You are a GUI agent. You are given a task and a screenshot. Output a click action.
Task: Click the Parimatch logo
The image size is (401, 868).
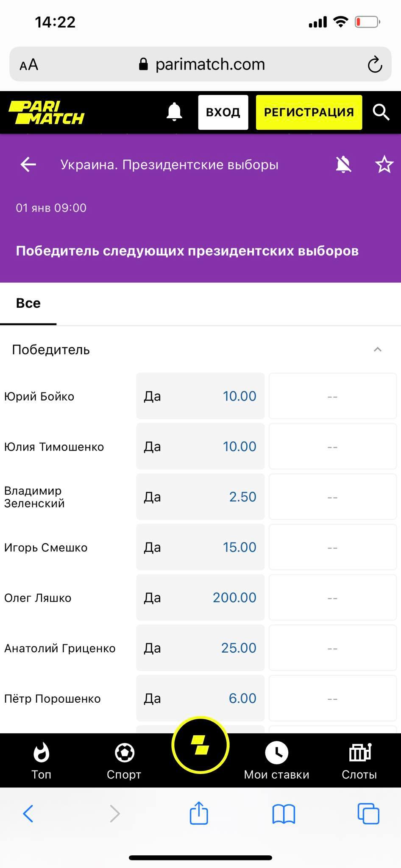tap(47, 112)
